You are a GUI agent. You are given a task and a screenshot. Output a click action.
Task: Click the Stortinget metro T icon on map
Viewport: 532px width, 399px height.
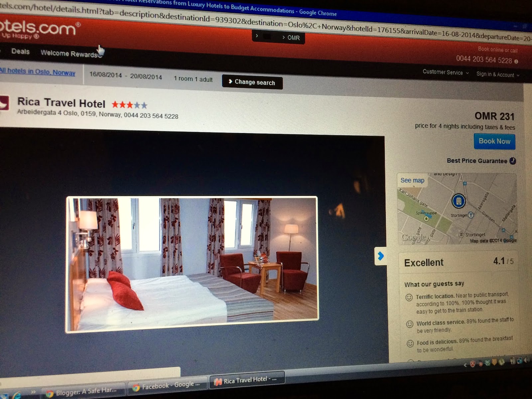[471, 215]
